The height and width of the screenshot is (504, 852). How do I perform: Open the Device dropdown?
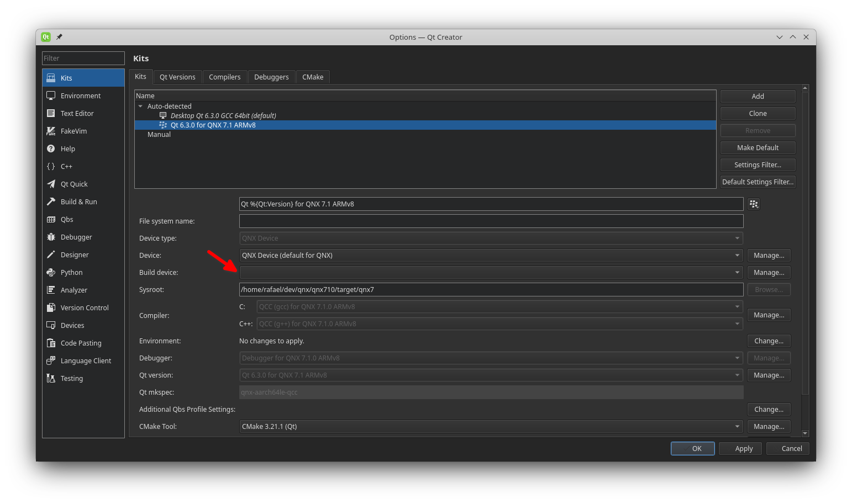(491, 255)
